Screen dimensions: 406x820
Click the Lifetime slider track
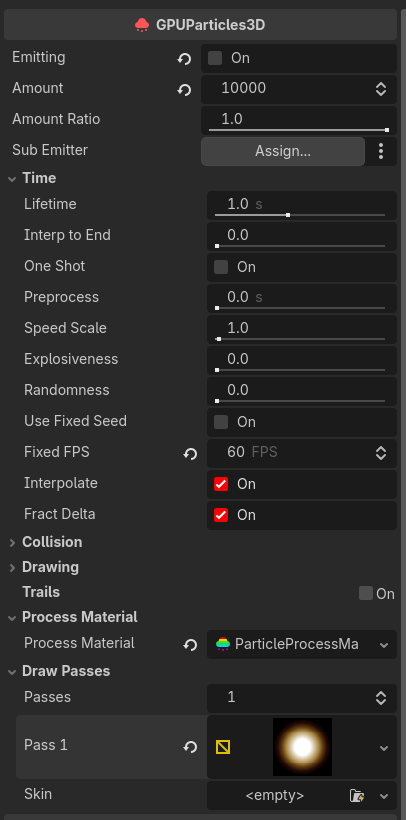(300, 215)
